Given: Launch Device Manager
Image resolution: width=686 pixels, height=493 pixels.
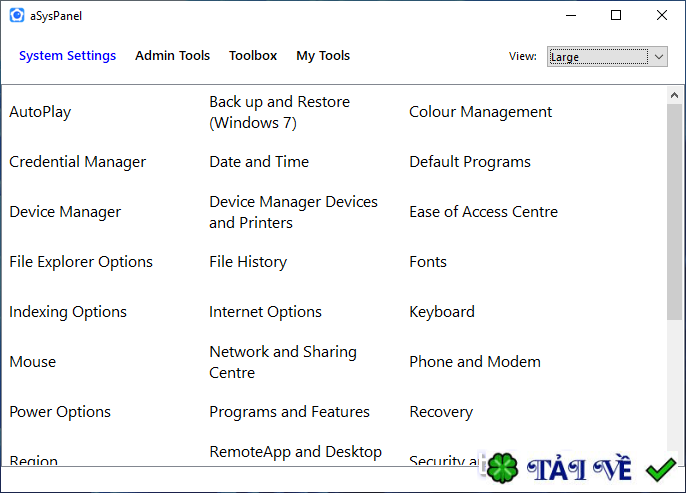Looking at the screenshot, I should click(x=65, y=212).
